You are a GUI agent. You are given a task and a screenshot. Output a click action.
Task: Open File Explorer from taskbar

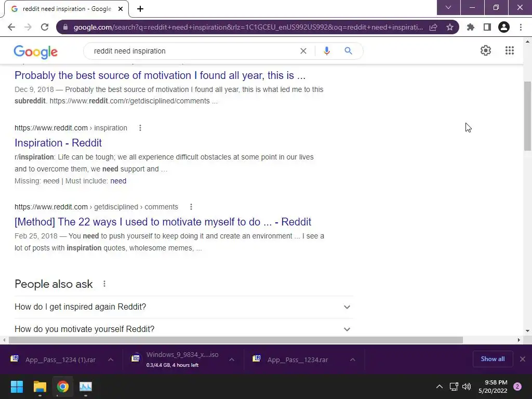tap(39, 387)
